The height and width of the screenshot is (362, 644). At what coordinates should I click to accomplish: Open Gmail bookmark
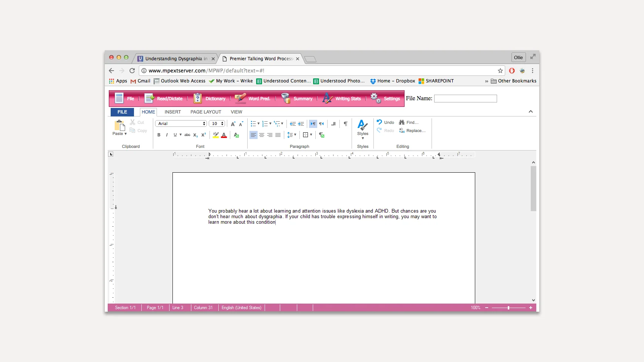140,81
